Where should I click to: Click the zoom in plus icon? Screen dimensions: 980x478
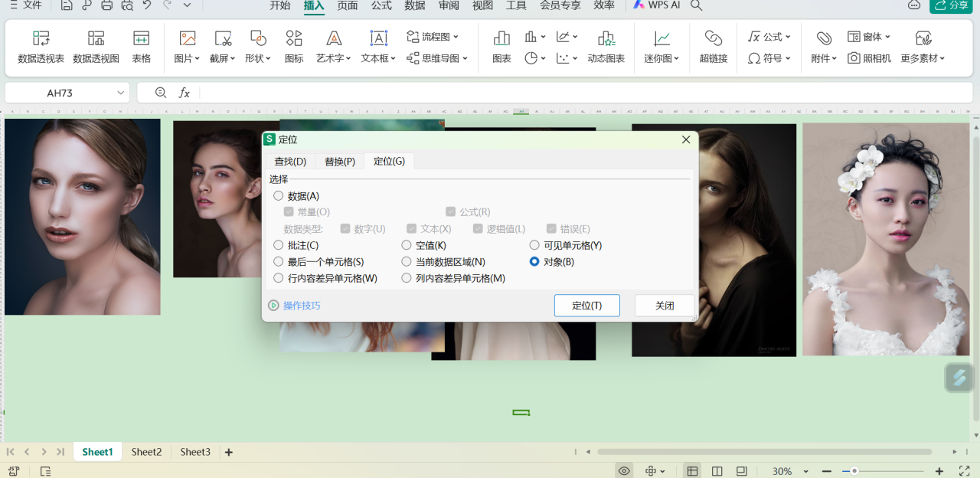click(939, 471)
